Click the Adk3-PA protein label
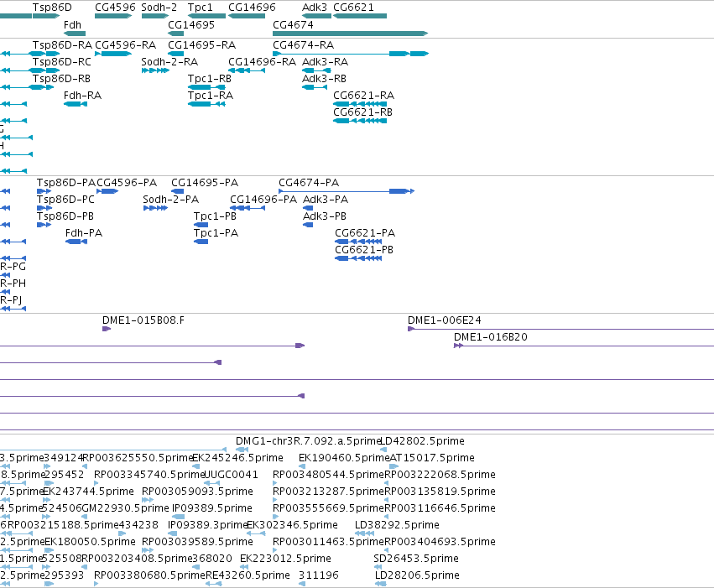714x588 pixels. (x=326, y=200)
